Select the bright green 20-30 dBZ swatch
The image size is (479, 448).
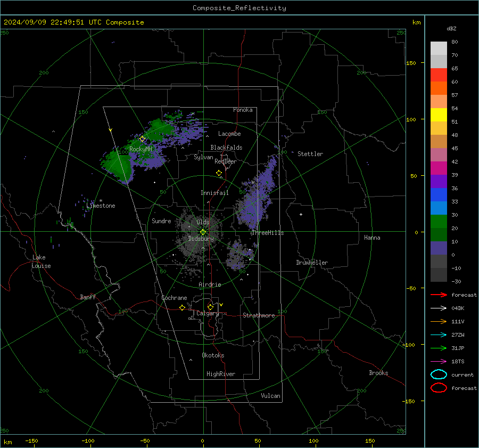(x=439, y=222)
